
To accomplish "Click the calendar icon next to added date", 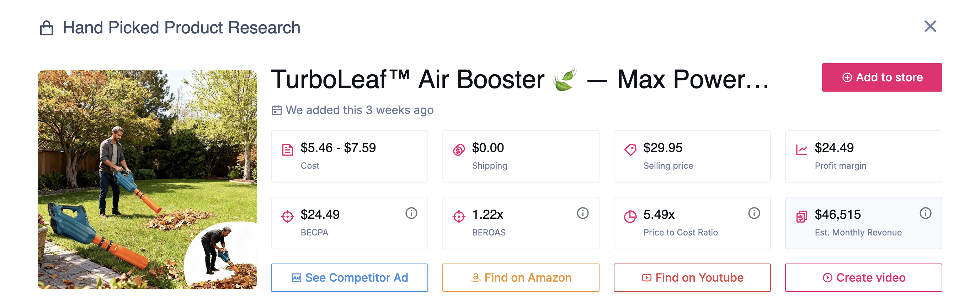I will (277, 110).
